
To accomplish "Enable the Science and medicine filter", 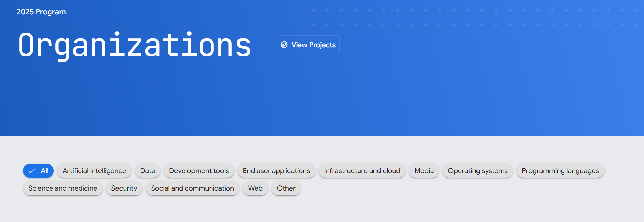I will point(63,188).
